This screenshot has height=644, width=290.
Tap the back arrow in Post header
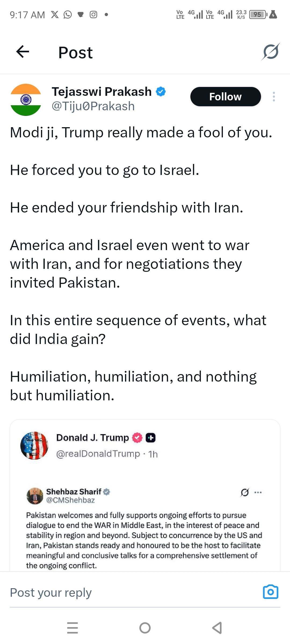pos(23,52)
